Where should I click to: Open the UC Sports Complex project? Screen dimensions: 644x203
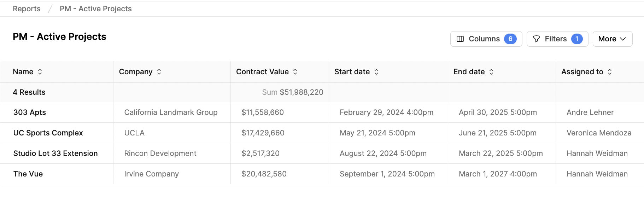tap(48, 133)
